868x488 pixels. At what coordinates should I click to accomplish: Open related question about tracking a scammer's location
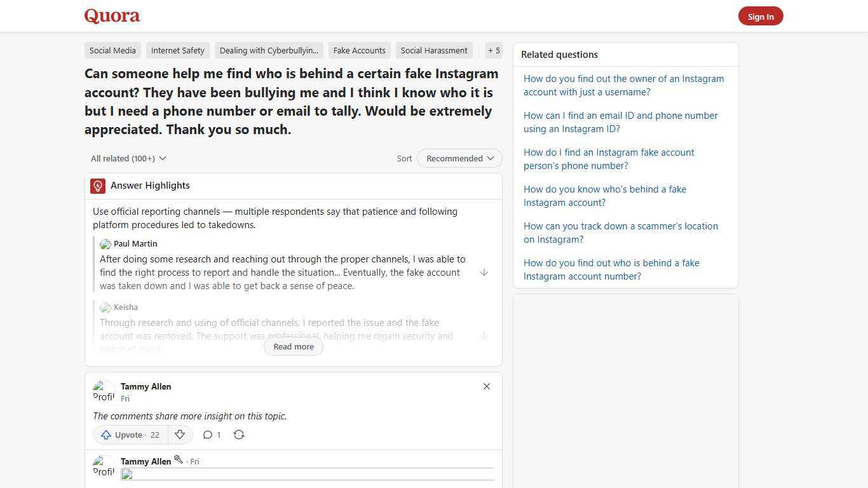(x=621, y=233)
